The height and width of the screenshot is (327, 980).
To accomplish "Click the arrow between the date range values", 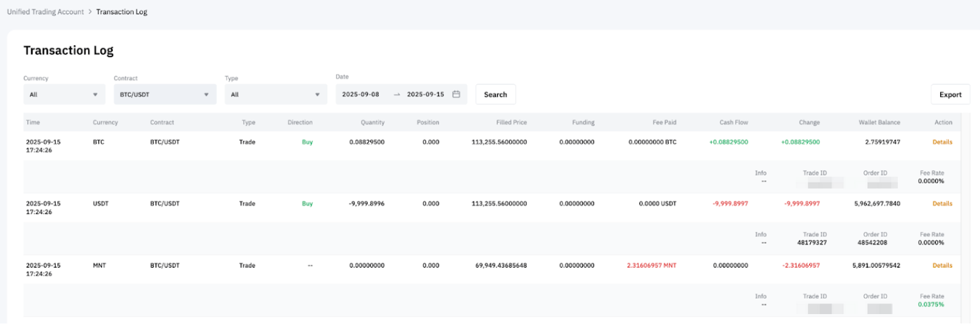I will 396,94.
